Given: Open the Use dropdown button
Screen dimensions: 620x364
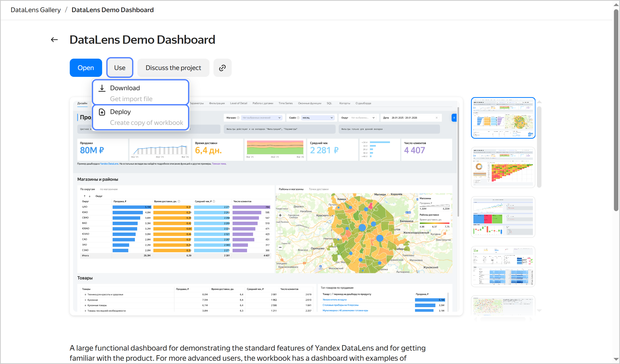Looking at the screenshot, I should [x=120, y=68].
